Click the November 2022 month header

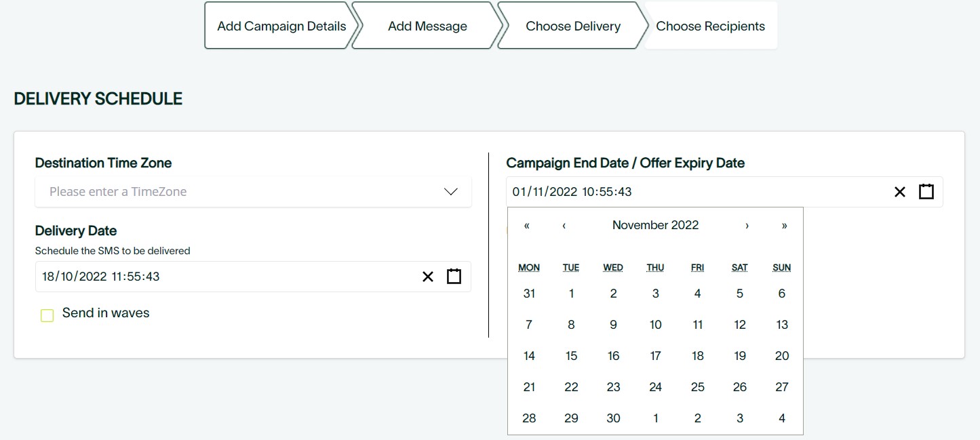(x=655, y=226)
